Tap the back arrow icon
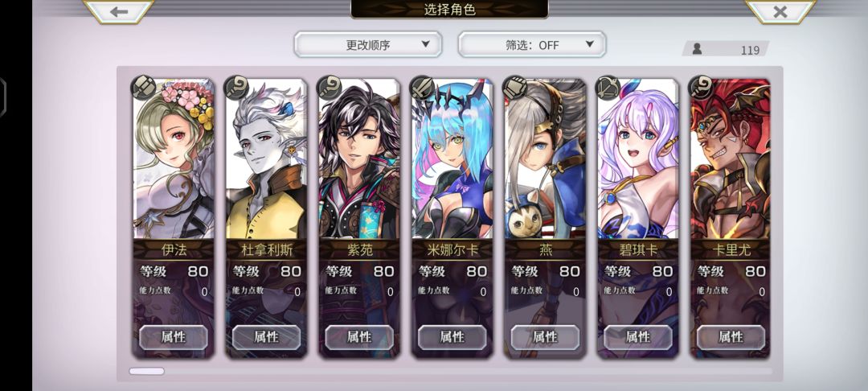 click(119, 11)
